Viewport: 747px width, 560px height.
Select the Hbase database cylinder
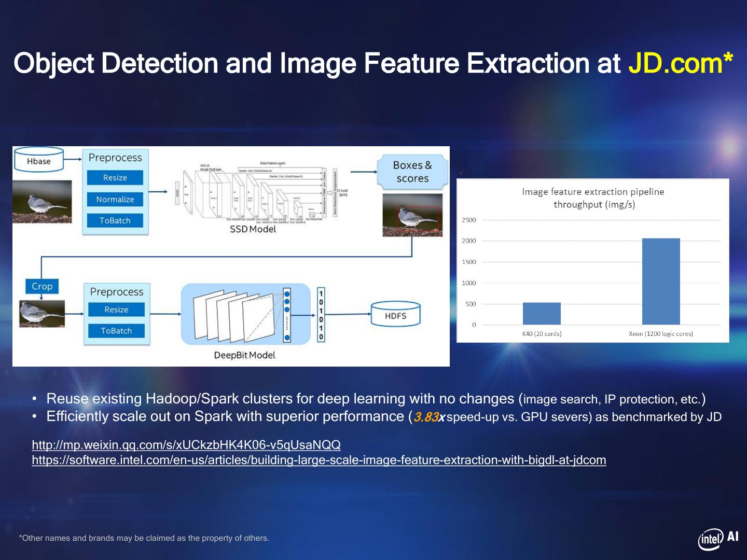(x=39, y=160)
